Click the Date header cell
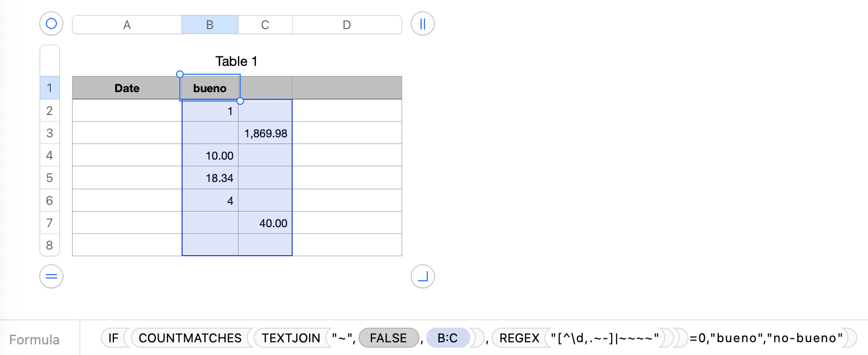868x355 pixels. [127, 88]
